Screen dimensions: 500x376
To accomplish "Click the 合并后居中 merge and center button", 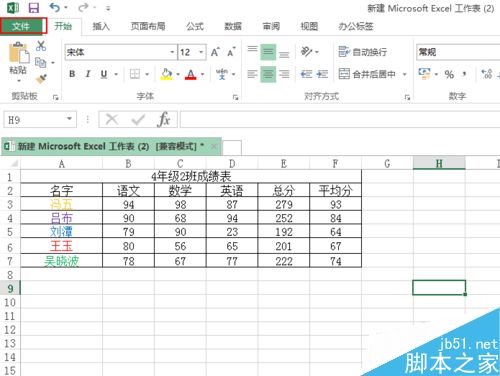I will (x=367, y=74).
